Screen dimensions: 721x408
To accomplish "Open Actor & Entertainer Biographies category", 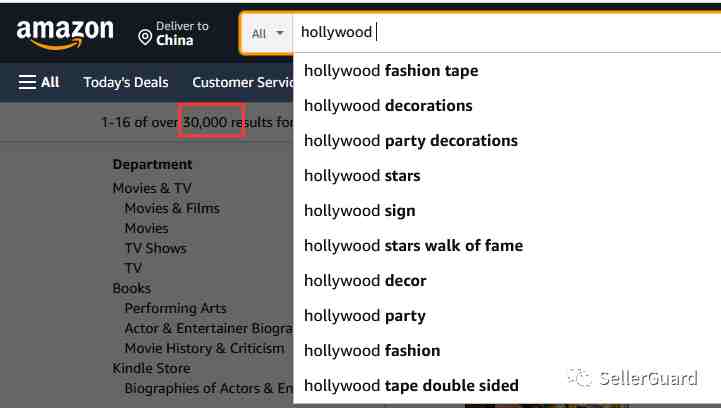I will pos(209,328).
